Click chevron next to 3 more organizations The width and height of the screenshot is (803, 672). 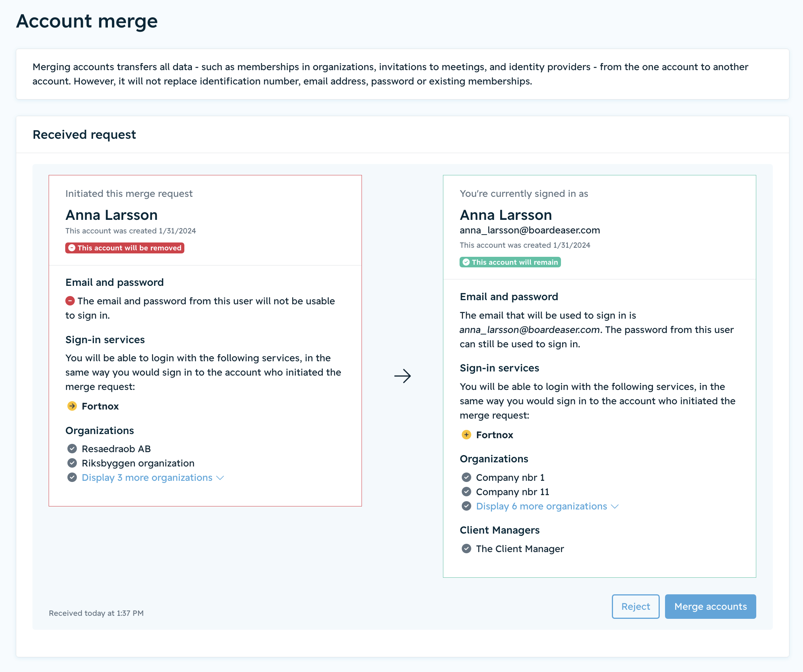click(220, 478)
